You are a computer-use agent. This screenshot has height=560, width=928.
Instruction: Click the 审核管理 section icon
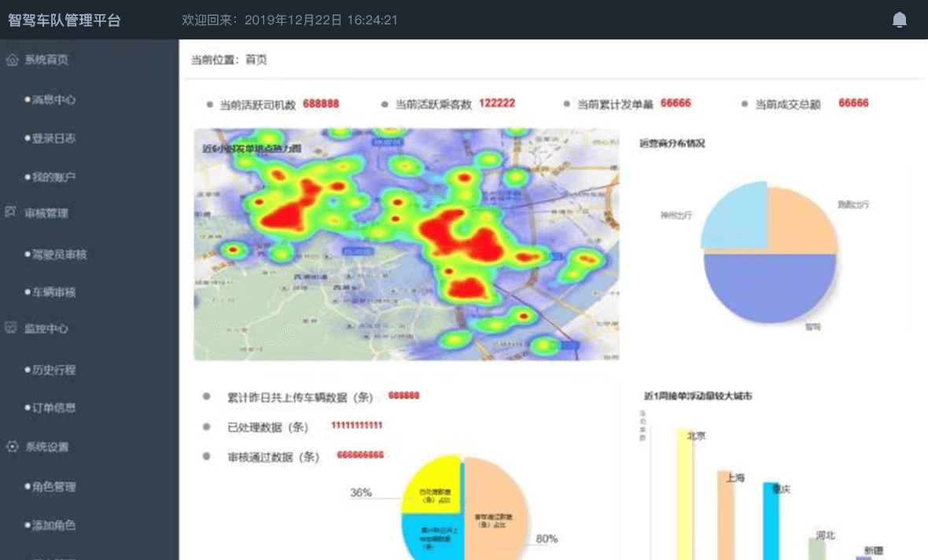11,212
